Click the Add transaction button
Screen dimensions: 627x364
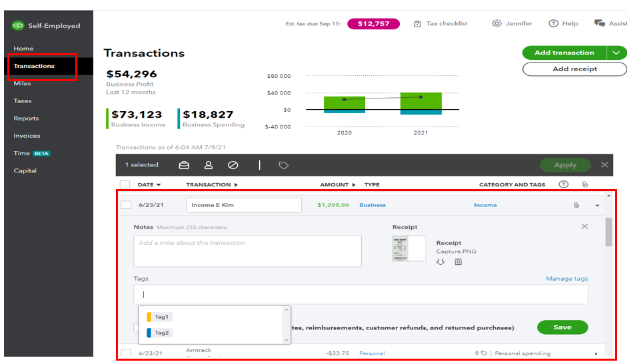coord(564,53)
